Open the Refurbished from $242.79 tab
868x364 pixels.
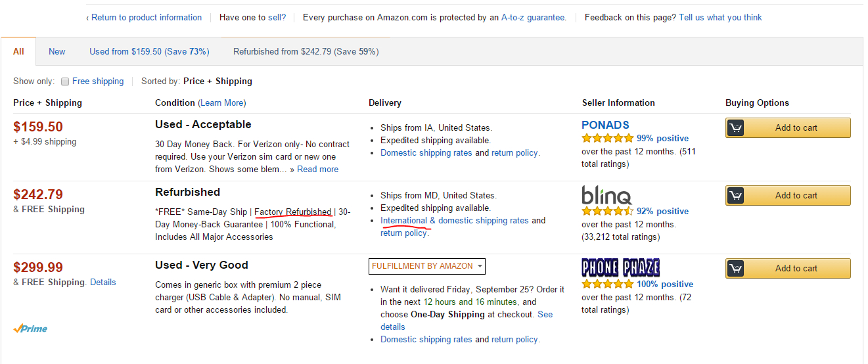coord(306,51)
